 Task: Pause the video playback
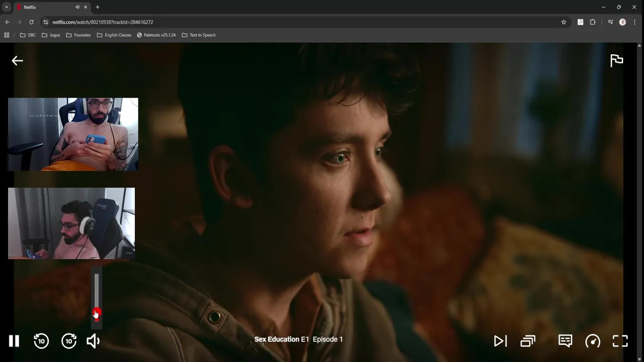14,341
